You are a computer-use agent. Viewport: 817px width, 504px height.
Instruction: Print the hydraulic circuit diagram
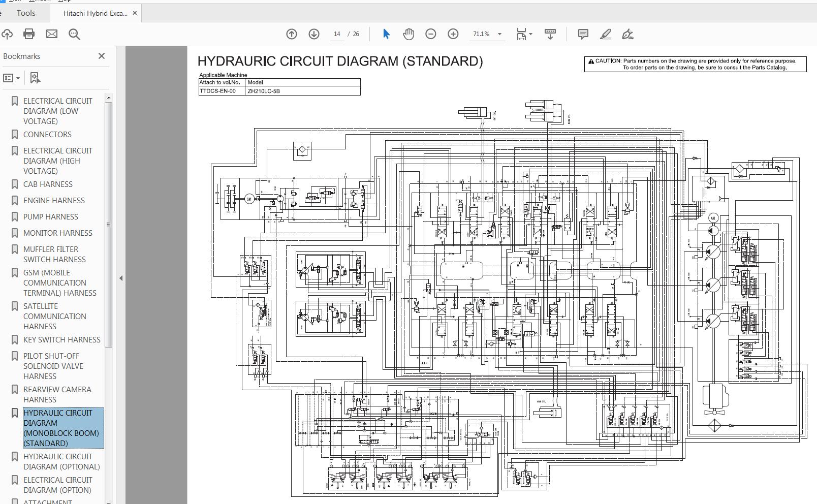[x=29, y=34]
